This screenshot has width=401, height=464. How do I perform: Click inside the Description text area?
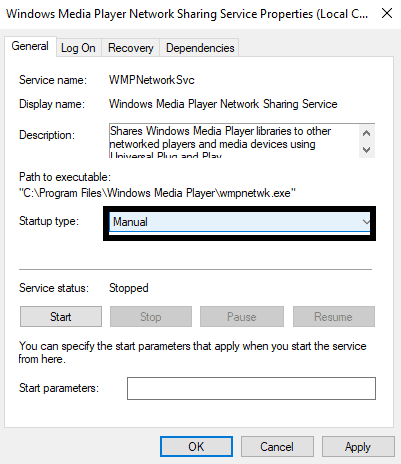pyautogui.click(x=234, y=140)
